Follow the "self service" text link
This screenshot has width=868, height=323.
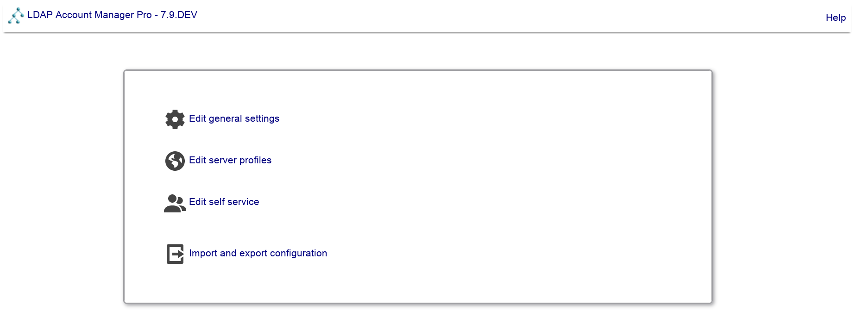(233, 202)
